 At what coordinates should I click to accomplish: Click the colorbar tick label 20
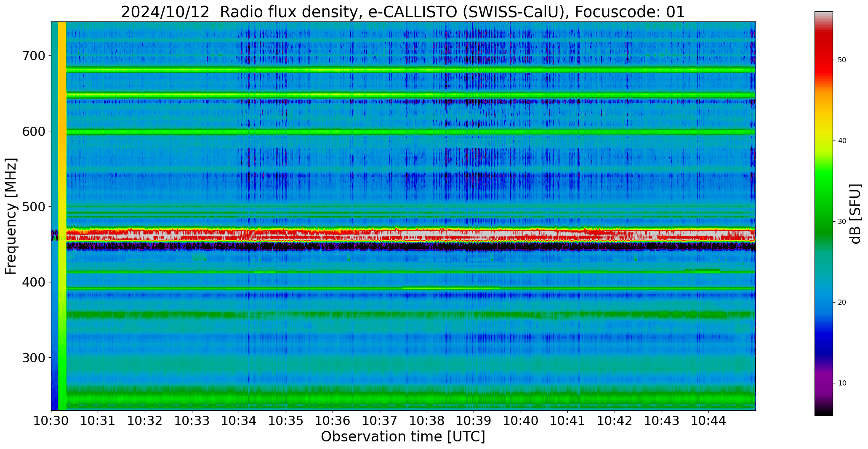pyautogui.click(x=842, y=303)
